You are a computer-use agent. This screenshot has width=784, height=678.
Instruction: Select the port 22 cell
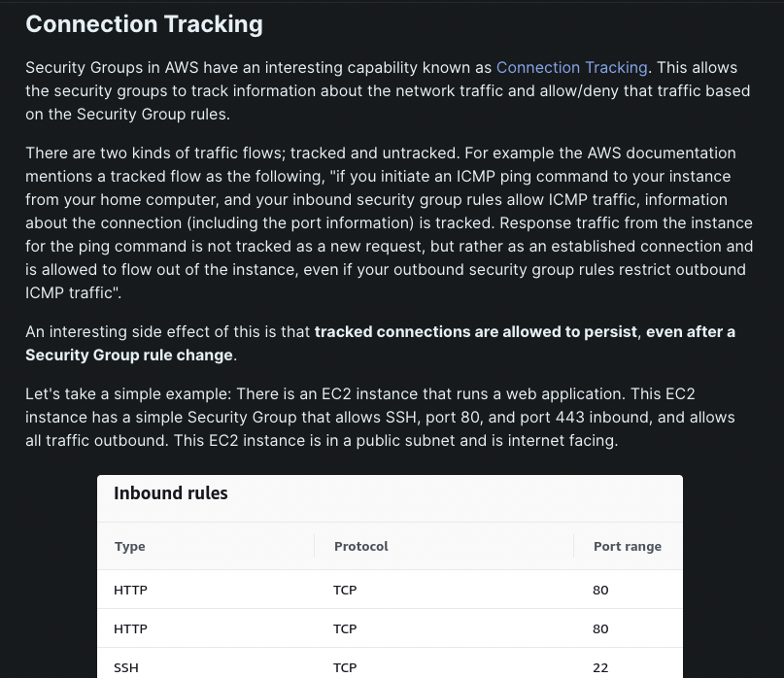[600, 667]
